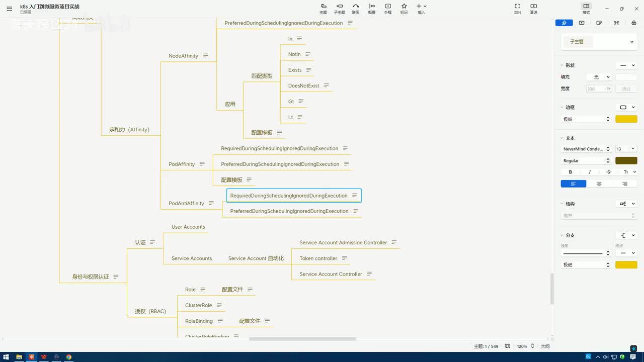This screenshot has height=362, width=644.
Task: Pick the fill color swatch
Action: tap(626, 77)
